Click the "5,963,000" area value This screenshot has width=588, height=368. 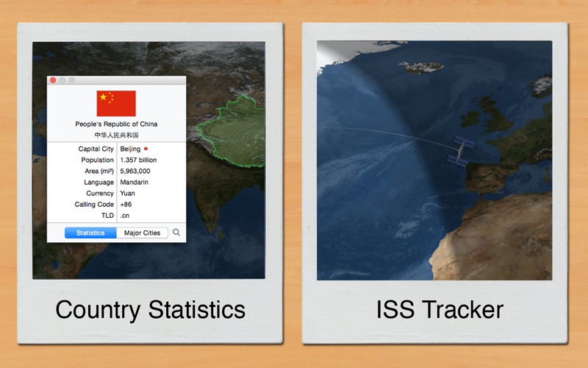point(135,171)
